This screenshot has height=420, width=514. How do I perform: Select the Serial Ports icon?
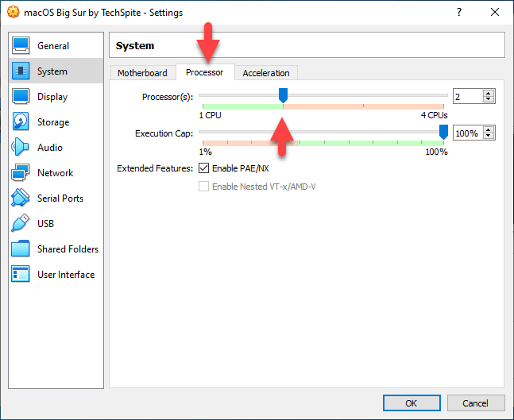coord(21,198)
